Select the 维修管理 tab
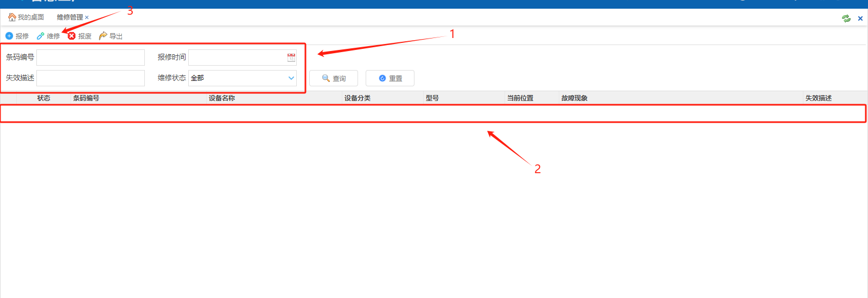This screenshot has height=298, width=868. tap(69, 17)
